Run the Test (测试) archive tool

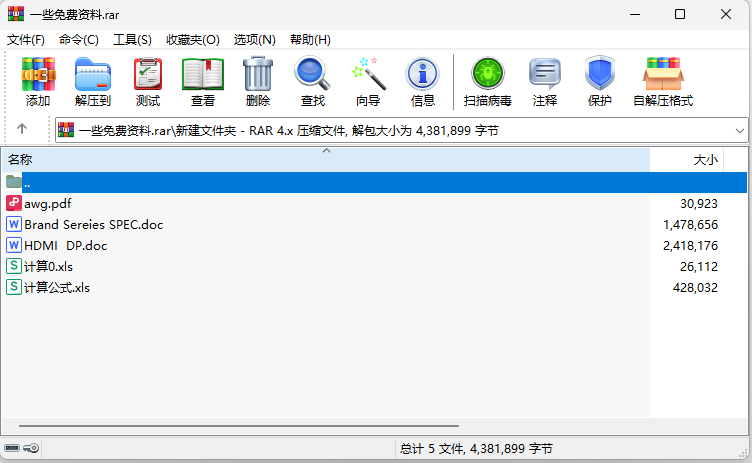148,82
